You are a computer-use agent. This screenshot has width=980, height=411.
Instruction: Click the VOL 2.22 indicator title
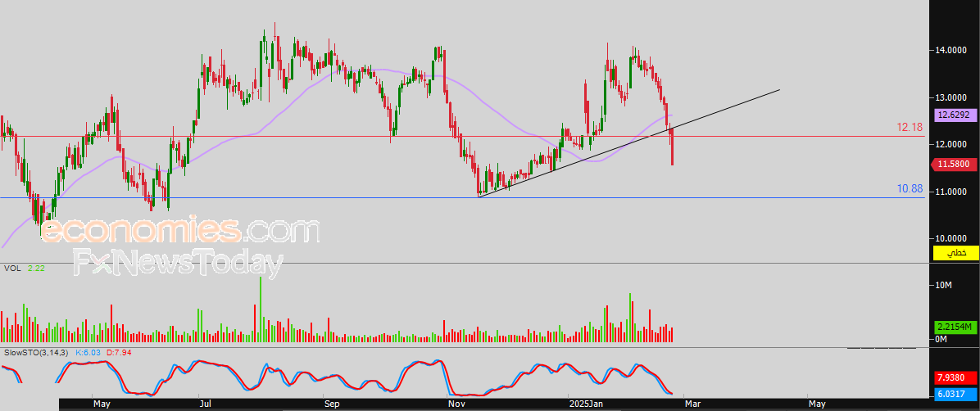pyautogui.click(x=24, y=268)
